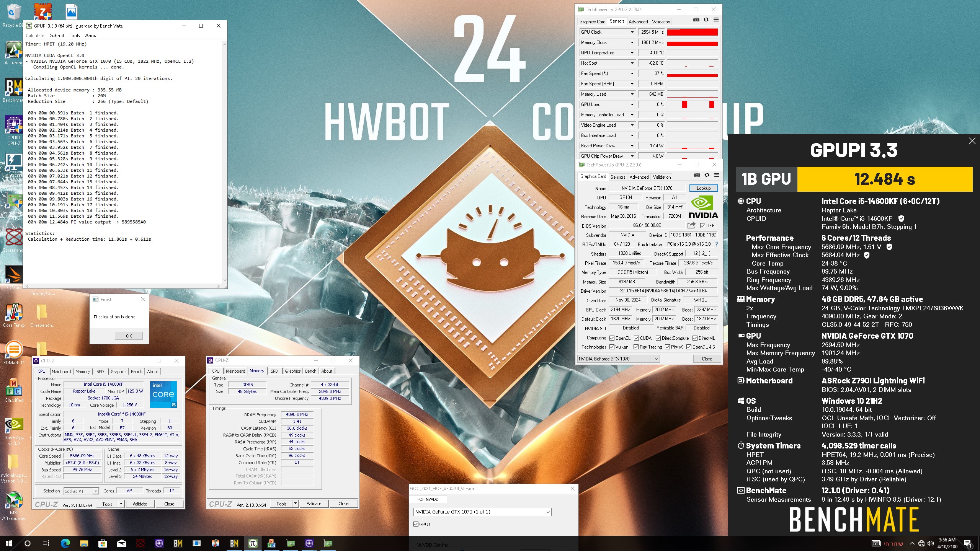Click the camera icon in GPU-Z Graphics Card window
The width and height of the screenshot is (980, 551).
click(x=697, y=175)
